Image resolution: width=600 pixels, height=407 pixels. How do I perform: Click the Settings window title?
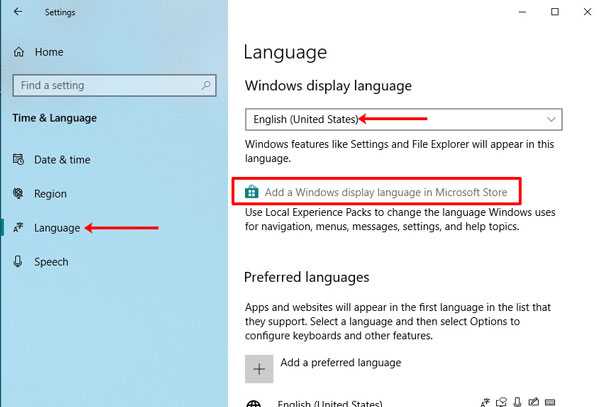pos(60,12)
